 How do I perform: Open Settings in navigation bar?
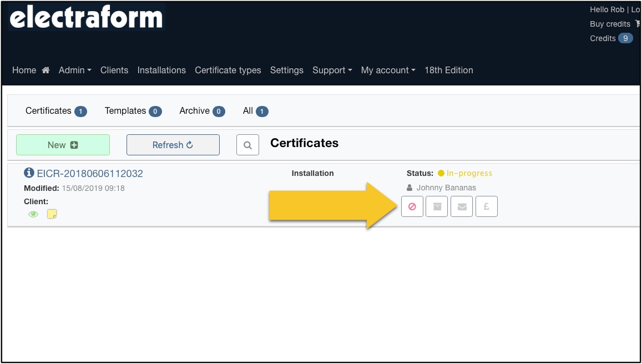(287, 70)
